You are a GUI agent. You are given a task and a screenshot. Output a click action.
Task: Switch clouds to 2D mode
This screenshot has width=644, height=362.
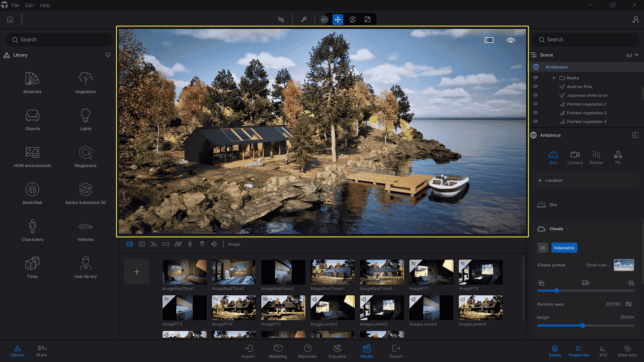(542, 248)
